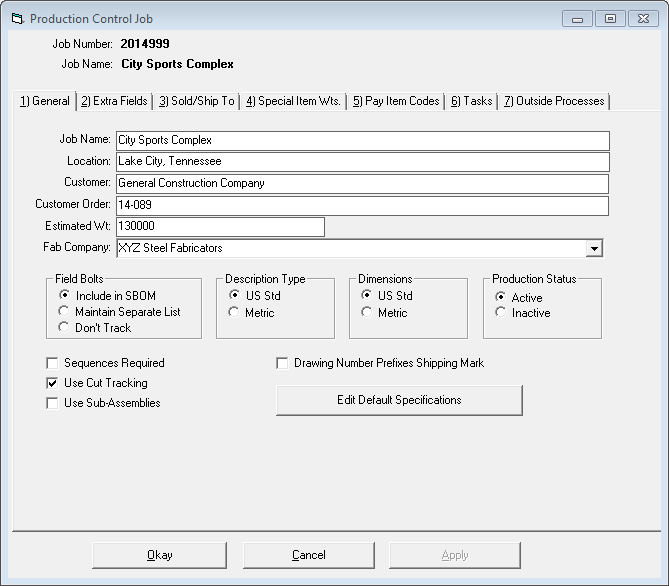669x586 pixels.
Task: Open the Tasks tab
Action: click(x=471, y=101)
